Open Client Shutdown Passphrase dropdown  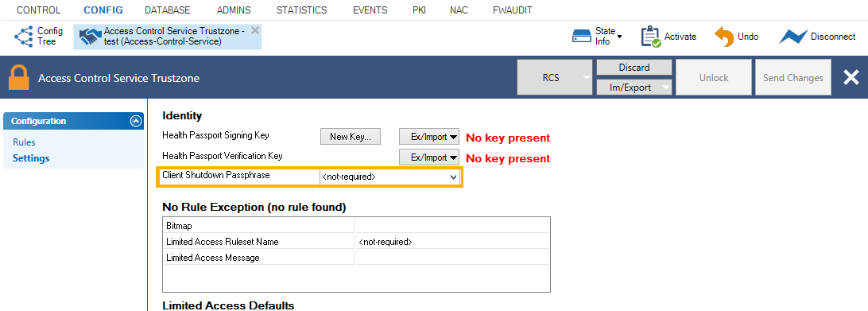(390, 177)
